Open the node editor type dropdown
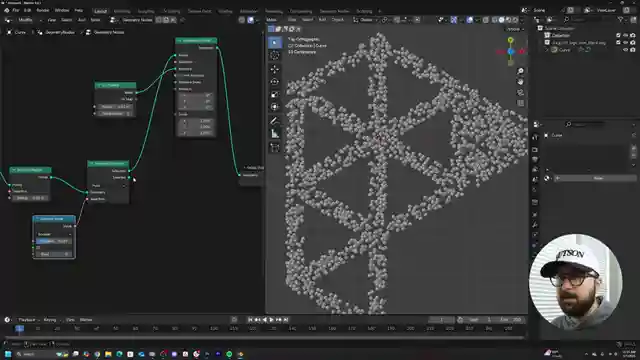Screen dimensions: 640x360 click(x=9, y=20)
